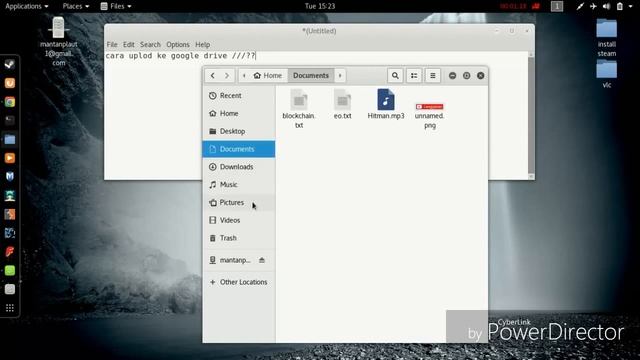The height and width of the screenshot is (360, 640).
Task: Open Chrome from the dock
Action: [10, 102]
